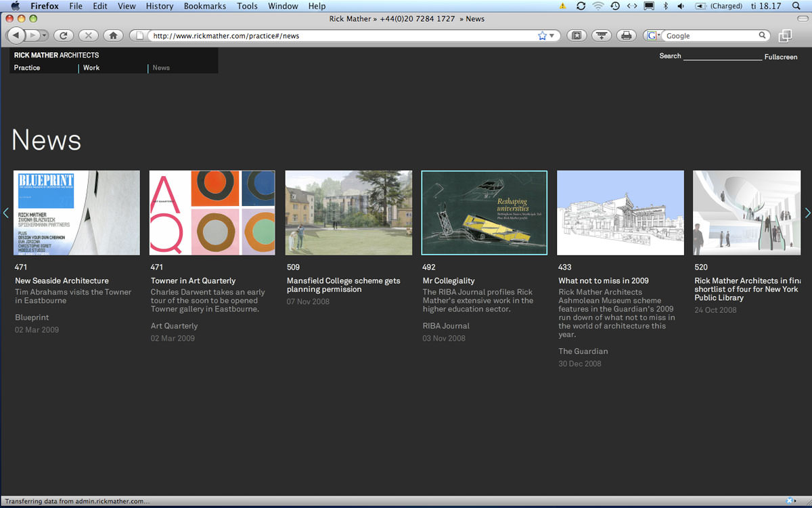The image size is (812, 508).
Task: Open the Bluetooth menu
Action: tap(666, 6)
